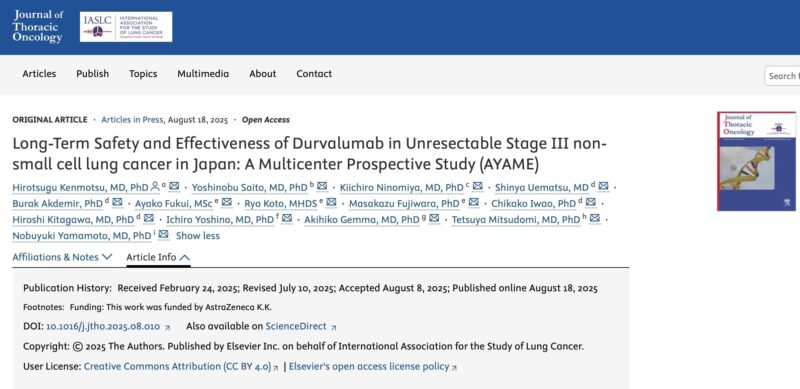Open the Topics menu
This screenshot has height=389, width=800.
[x=143, y=74]
